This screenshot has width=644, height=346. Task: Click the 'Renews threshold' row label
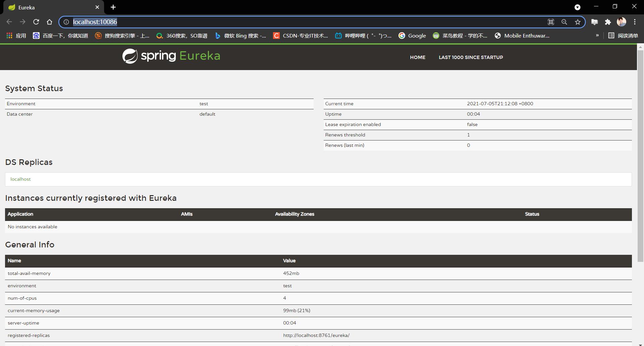pyautogui.click(x=345, y=135)
